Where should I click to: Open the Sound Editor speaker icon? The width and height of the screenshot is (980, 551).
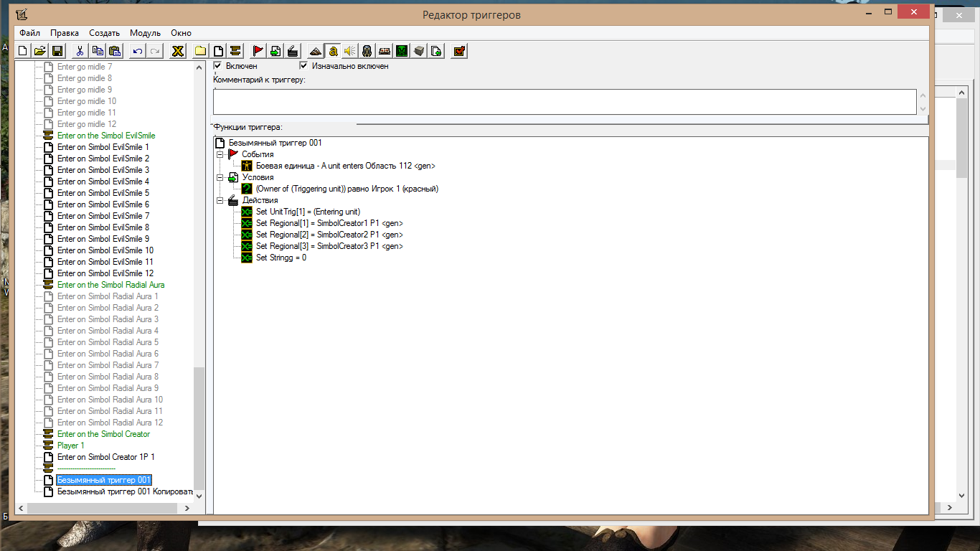[350, 50]
